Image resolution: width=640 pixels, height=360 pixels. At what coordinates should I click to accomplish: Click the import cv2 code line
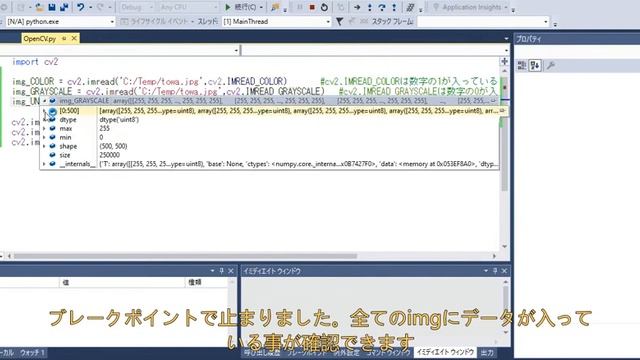35,62
